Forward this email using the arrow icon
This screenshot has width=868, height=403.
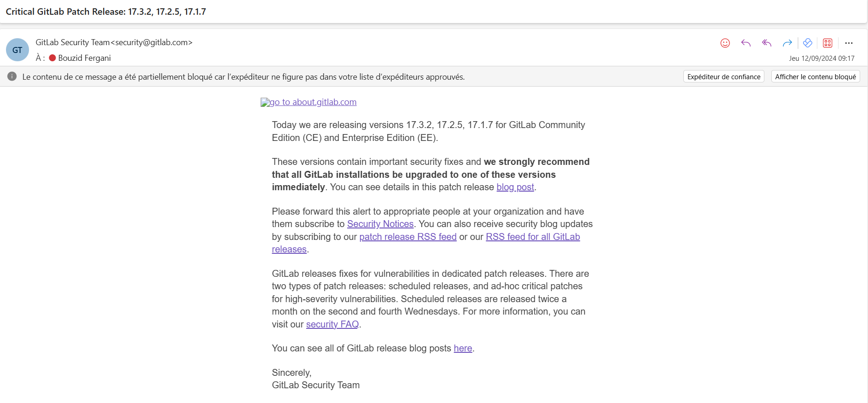[x=787, y=43]
